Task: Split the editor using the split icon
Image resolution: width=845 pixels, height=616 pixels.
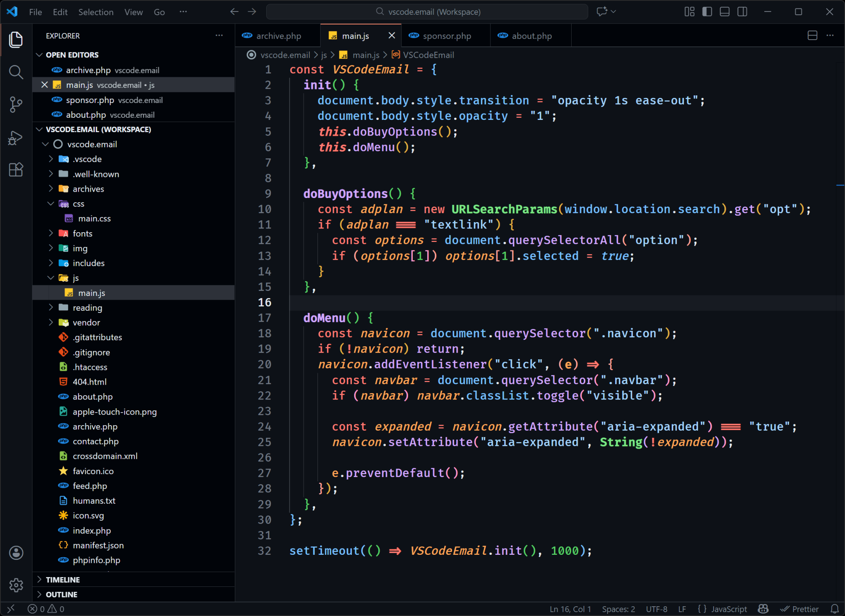Action: point(812,35)
